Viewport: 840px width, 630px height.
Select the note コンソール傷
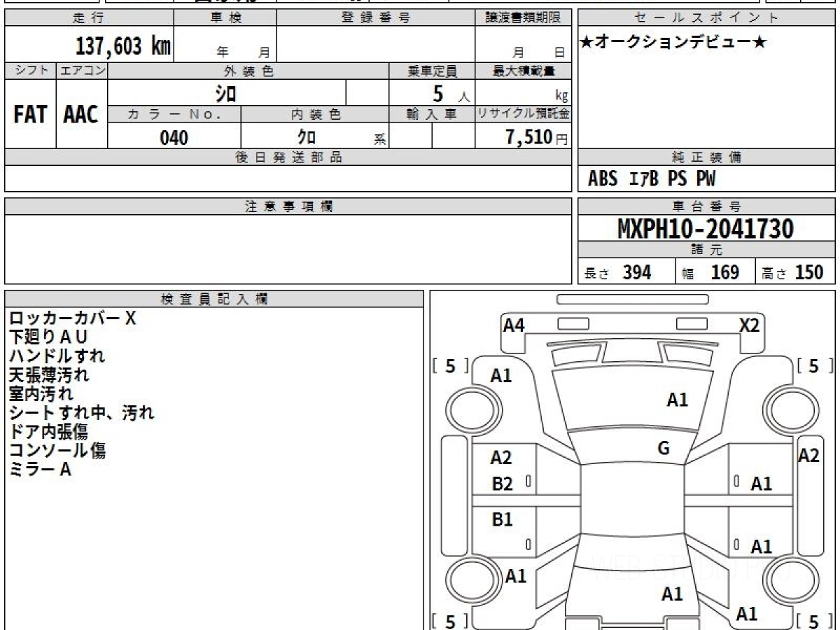click(x=57, y=451)
